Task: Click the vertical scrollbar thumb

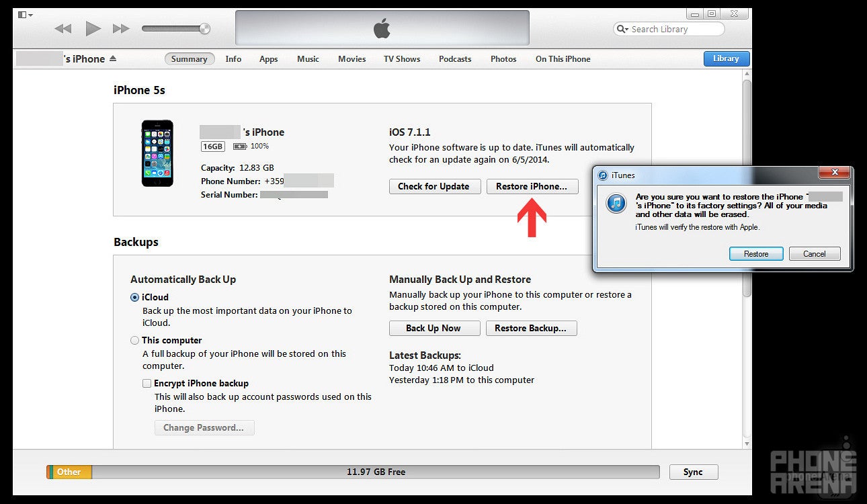Action: [746, 188]
